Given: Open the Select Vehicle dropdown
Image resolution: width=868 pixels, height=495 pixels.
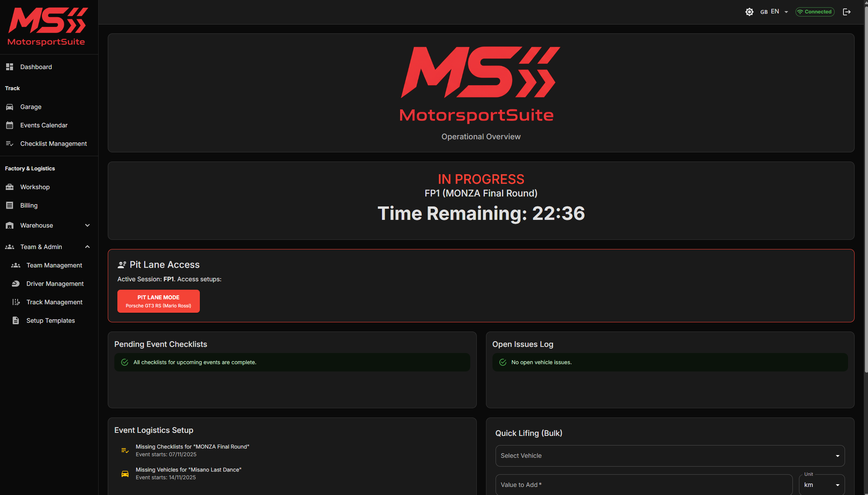Looking at the screenshot, I should point(670,456).
